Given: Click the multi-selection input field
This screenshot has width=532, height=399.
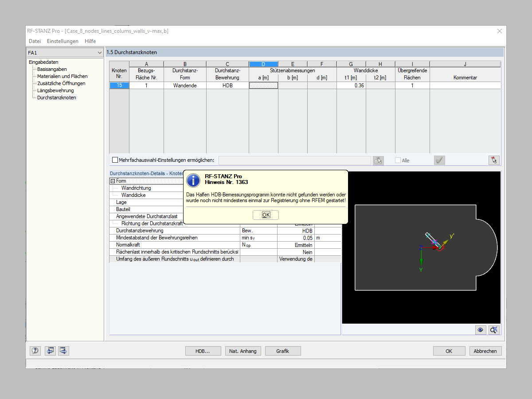Looking at the screenshot, I should 294,160.
